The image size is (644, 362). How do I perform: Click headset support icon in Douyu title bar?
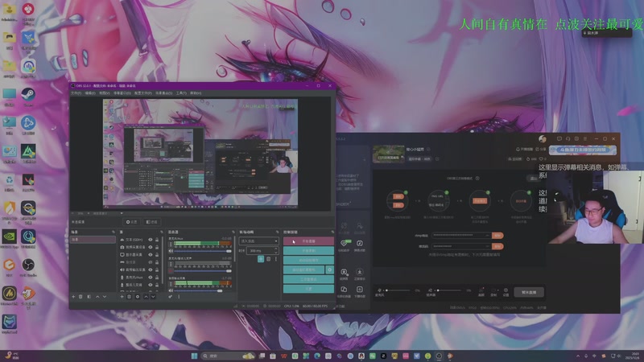(568, 138)
